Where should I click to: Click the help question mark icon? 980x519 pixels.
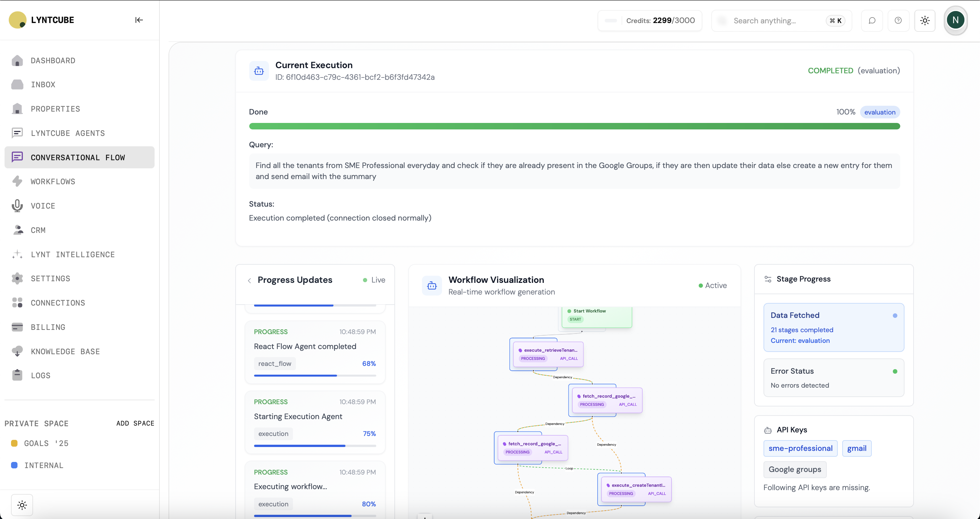[898, 20]
